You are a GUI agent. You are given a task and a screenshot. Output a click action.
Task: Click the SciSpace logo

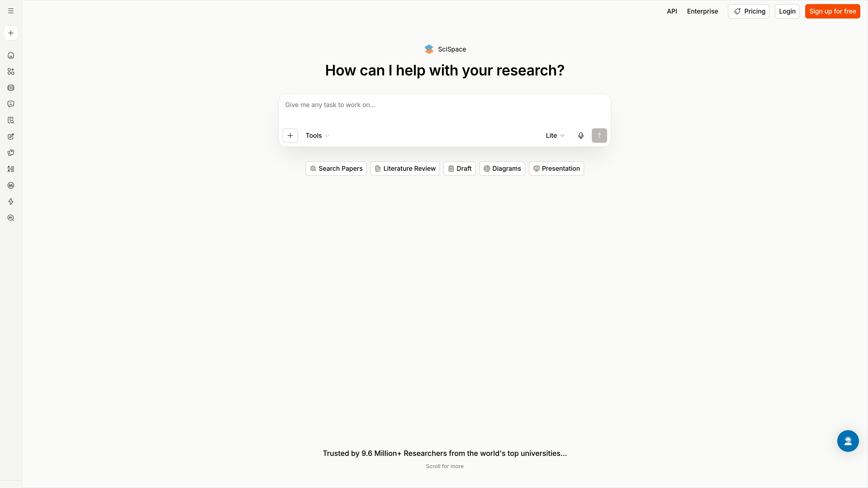click(445, 49)
